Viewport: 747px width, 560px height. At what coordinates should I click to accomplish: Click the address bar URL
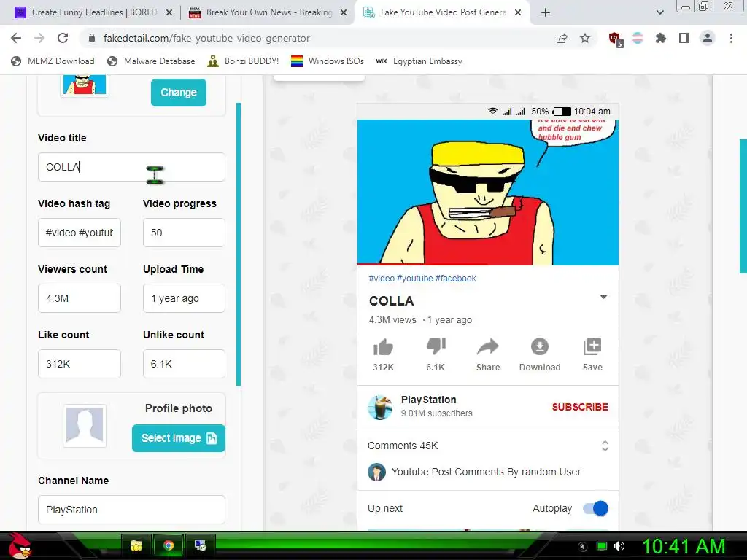coord(206,38)
